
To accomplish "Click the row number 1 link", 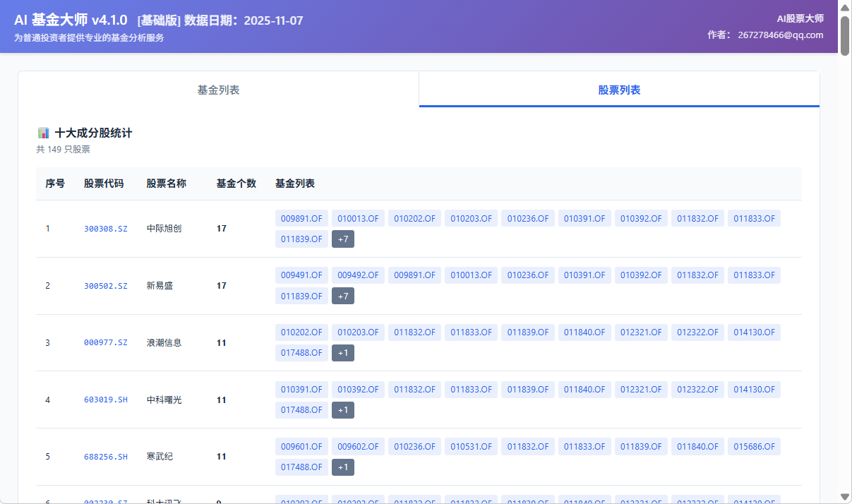I will coord(47,229).
